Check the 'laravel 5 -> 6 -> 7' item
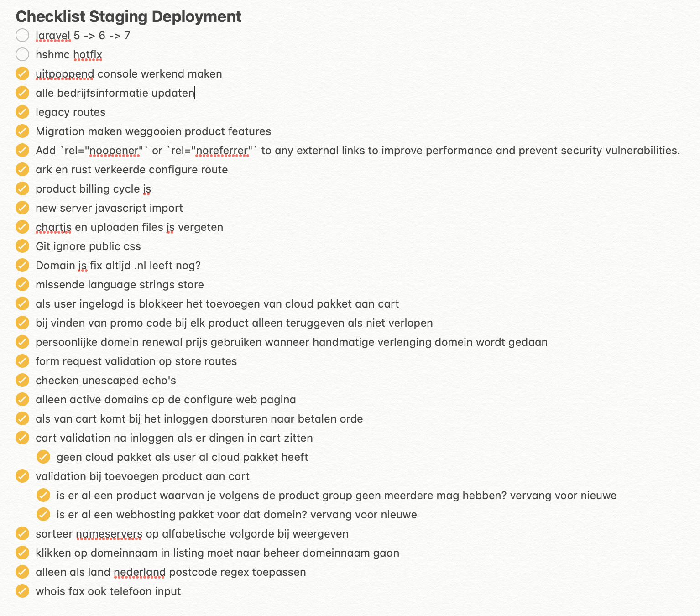Viewport: 700px width, 616px height. point(22,35)
